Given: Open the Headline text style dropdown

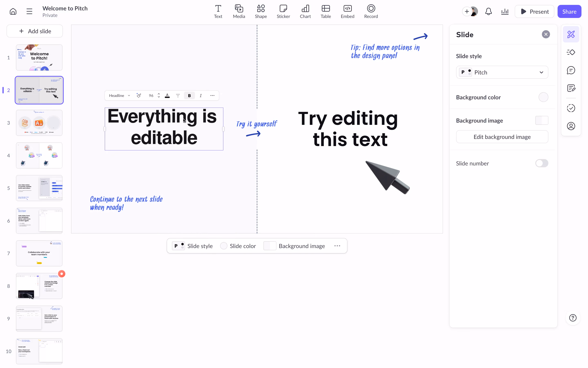Looking at the screenshot, I should tap(119, 95).
